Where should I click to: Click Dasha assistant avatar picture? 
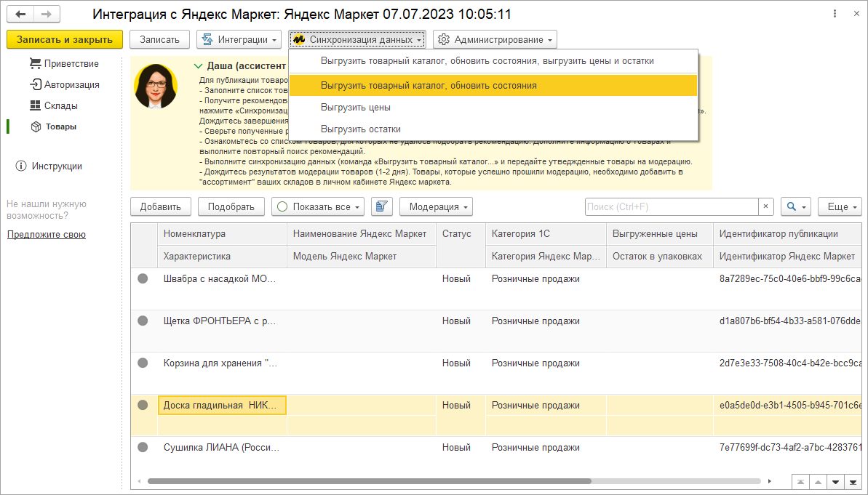[x=156, y=86]
